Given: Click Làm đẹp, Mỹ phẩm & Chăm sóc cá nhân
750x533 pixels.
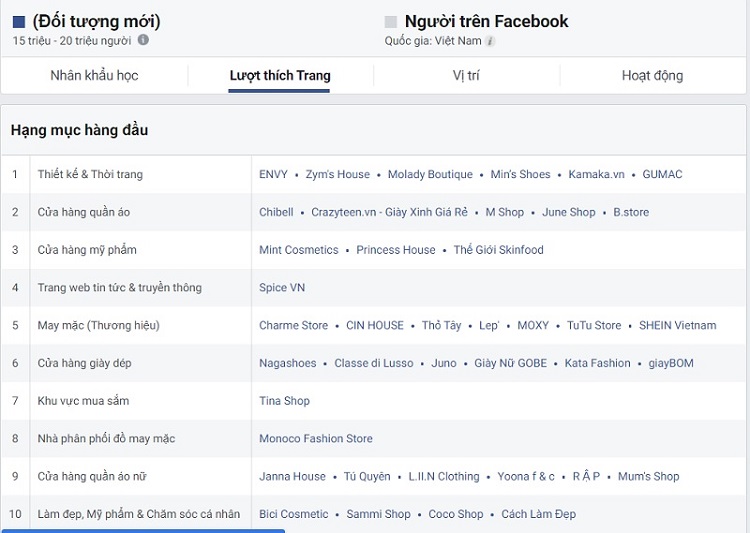Looking at the screenshot, I should point(139,514).
